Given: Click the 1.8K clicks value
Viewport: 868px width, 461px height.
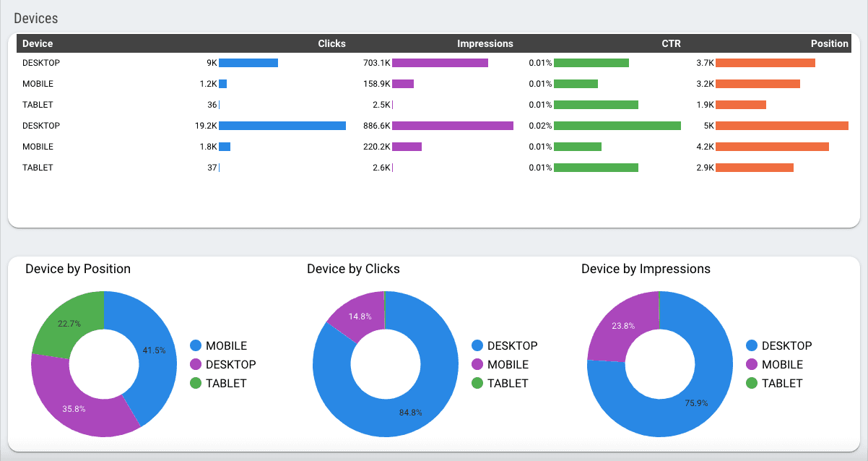Looking at the screenshot, I should 209,147.
